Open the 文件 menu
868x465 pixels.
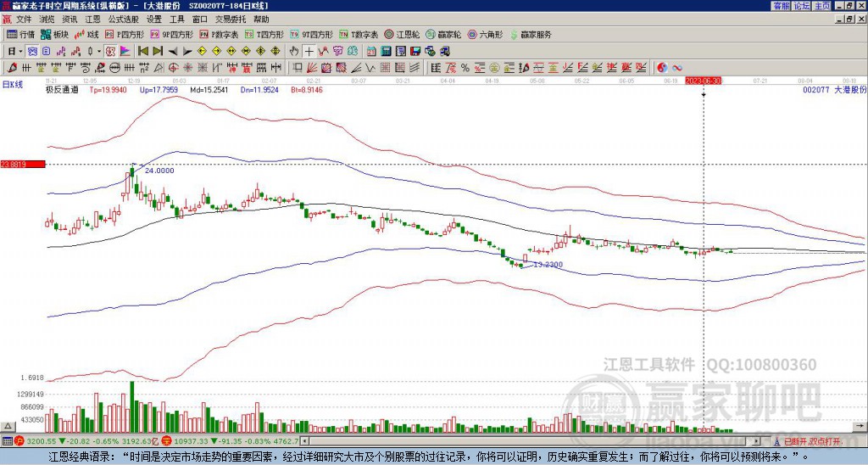click(24, 20)
